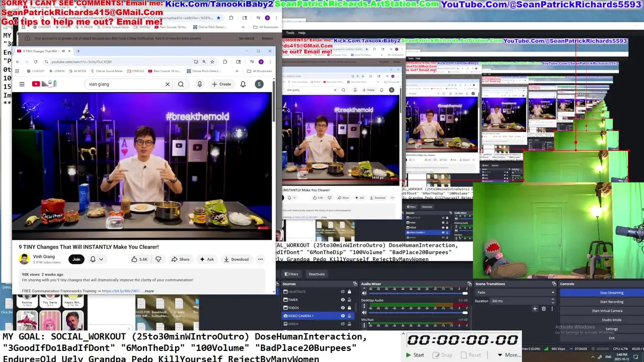The width and height of the screenshot is (644, 362).
Task: Click the YouTube page vertical scrollbar
Action: click(x=274, y=101)
